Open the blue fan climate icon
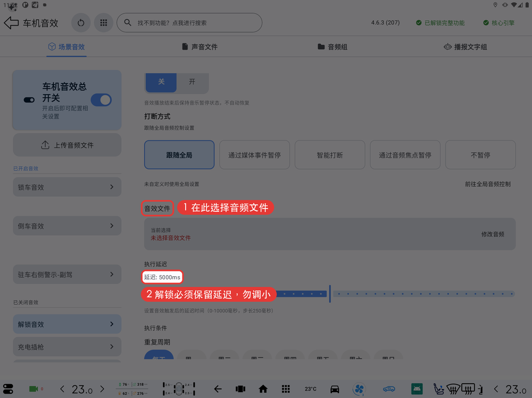The width and height of the screenshot is (532, 398). [x=359, y=389]
